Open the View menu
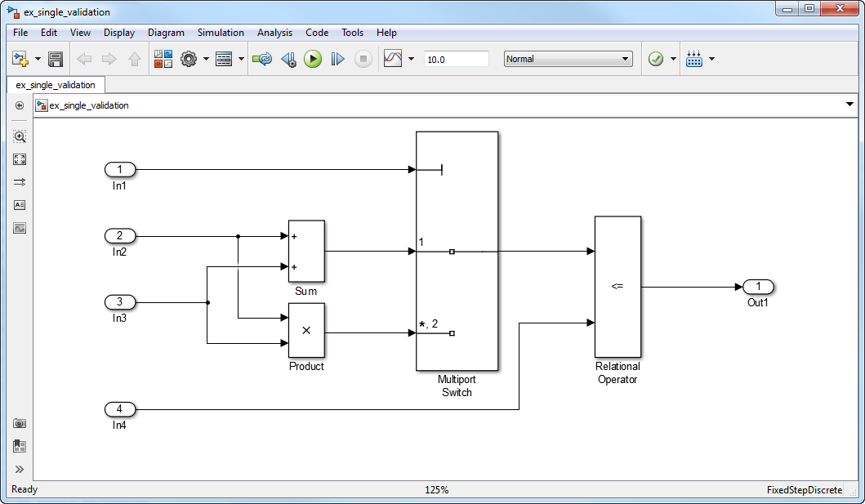Viewport: 865px width, 504px height. (x=81, y=33)
